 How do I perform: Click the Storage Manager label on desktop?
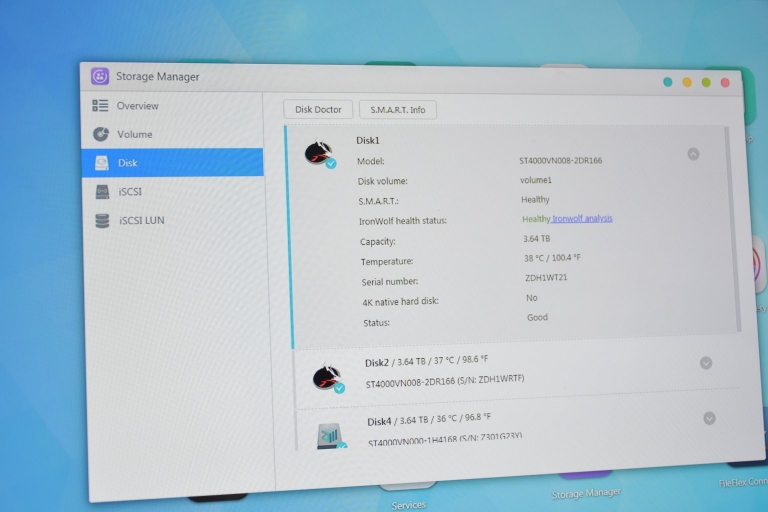pyautogui.click(x=586, y=493)
